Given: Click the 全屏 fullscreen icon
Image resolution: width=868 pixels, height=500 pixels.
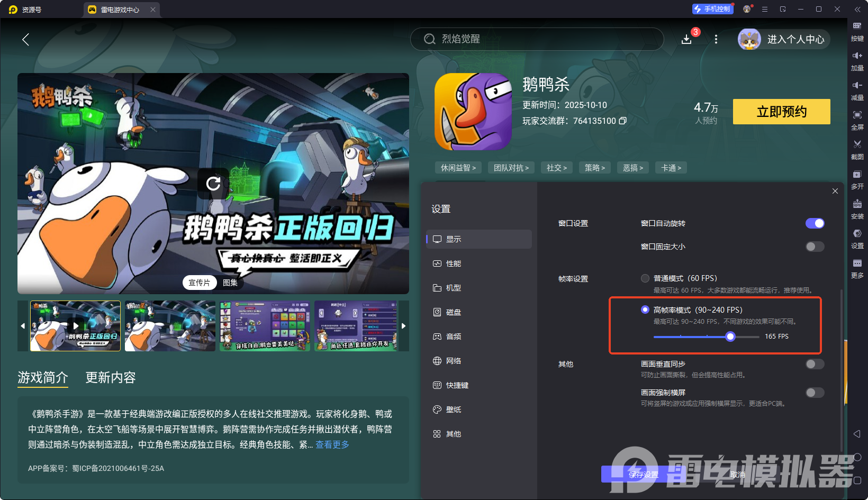Looking at the screenshot, I should click(x=857, y=120).
